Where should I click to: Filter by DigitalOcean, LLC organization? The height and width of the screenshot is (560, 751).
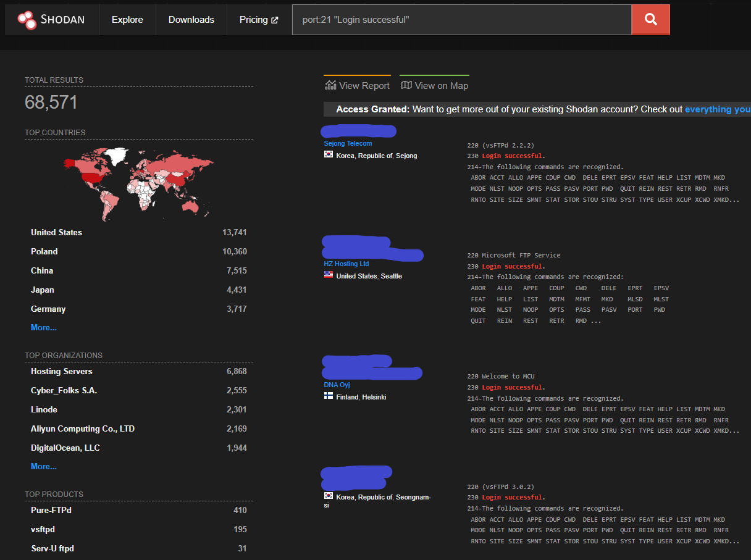65,448
